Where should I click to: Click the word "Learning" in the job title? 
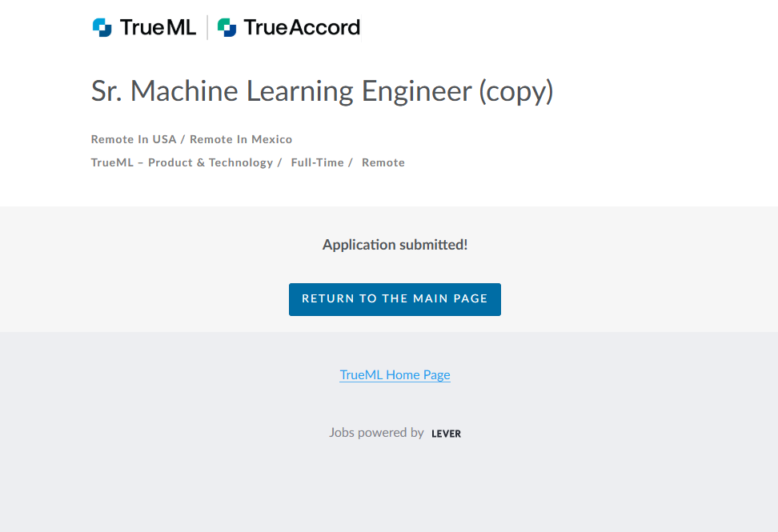(x=300, y=91)
